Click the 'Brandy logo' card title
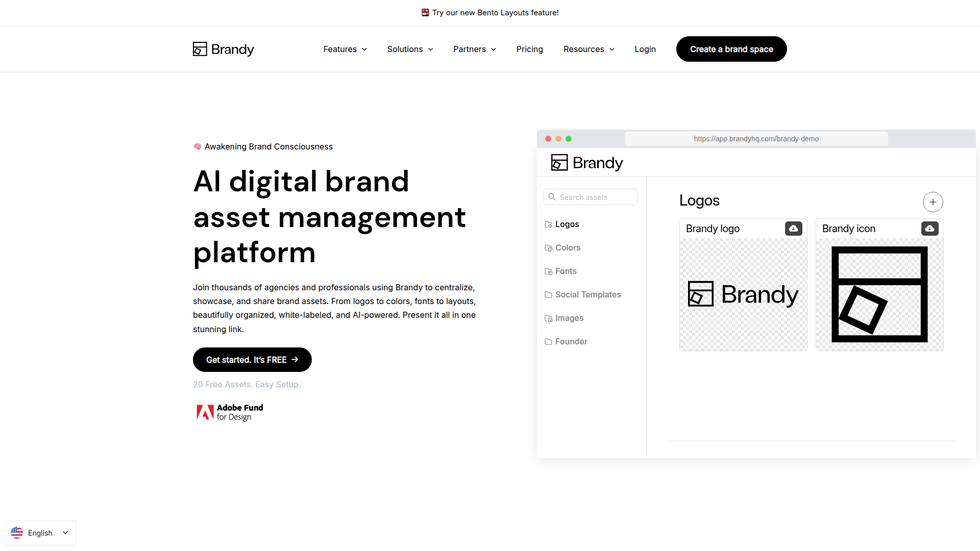This screenshot has height=551, width=980. click(713, 229)
